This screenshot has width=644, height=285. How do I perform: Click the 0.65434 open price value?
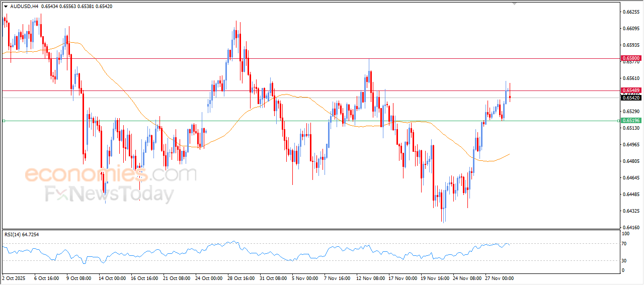pyautogui.click(x=50, y=7)
